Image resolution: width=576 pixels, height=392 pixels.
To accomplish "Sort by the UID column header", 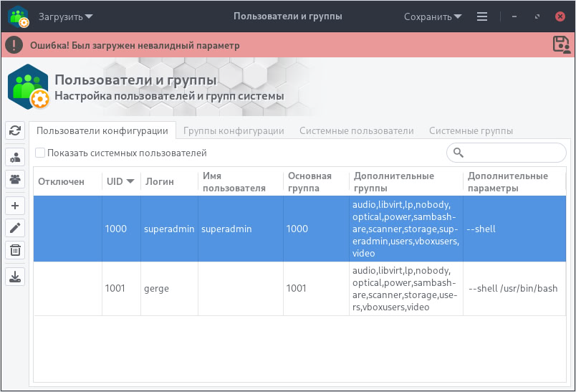I will (x=120, y=181).
